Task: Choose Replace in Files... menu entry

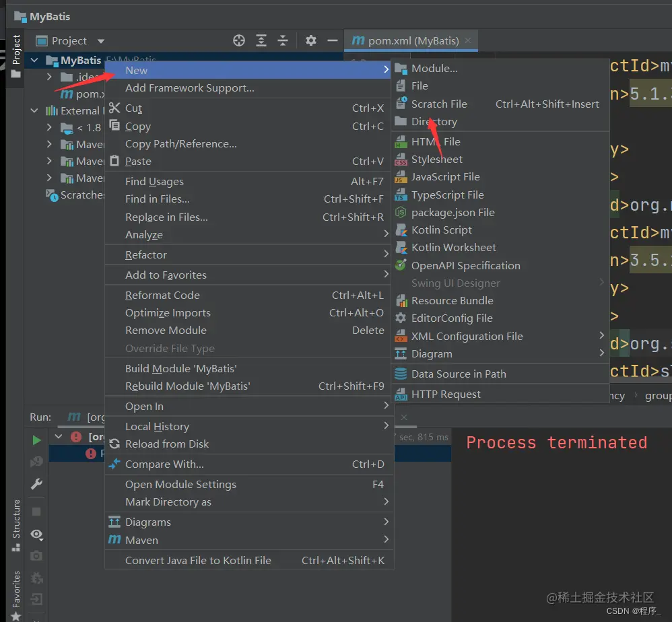Action: pyautogui.click(x=248, y=217)
